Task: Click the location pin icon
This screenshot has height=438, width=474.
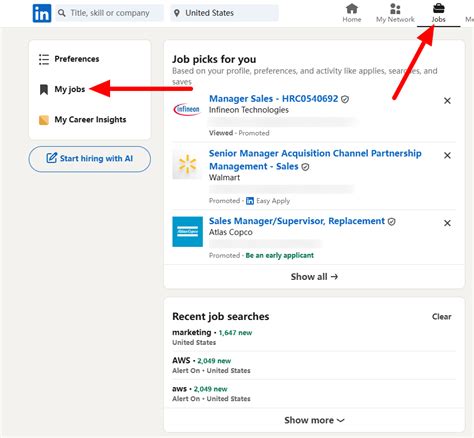Action: click(177, 13)
